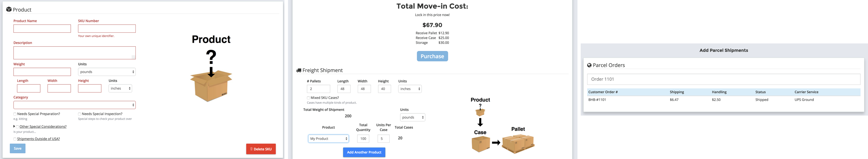Open the weight Units pounds dropdown
Viewport: 868px width, 159px height.
click(107, 72)
